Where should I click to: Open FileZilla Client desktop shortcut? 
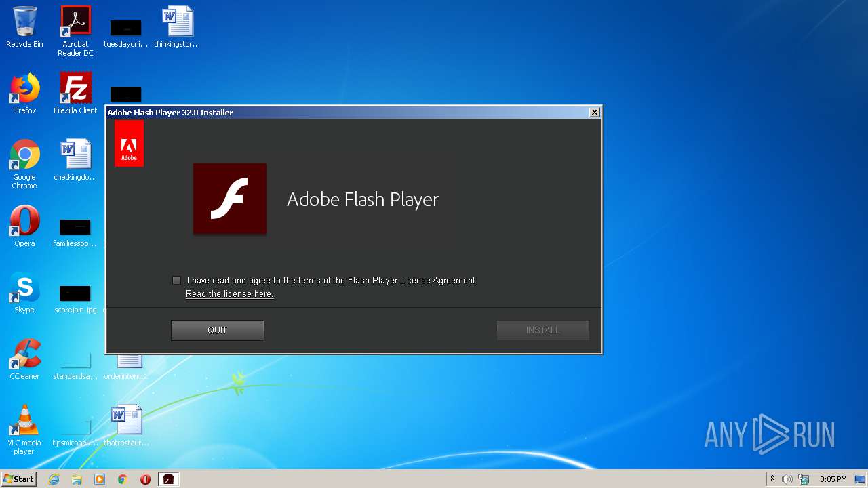[75, 94]
